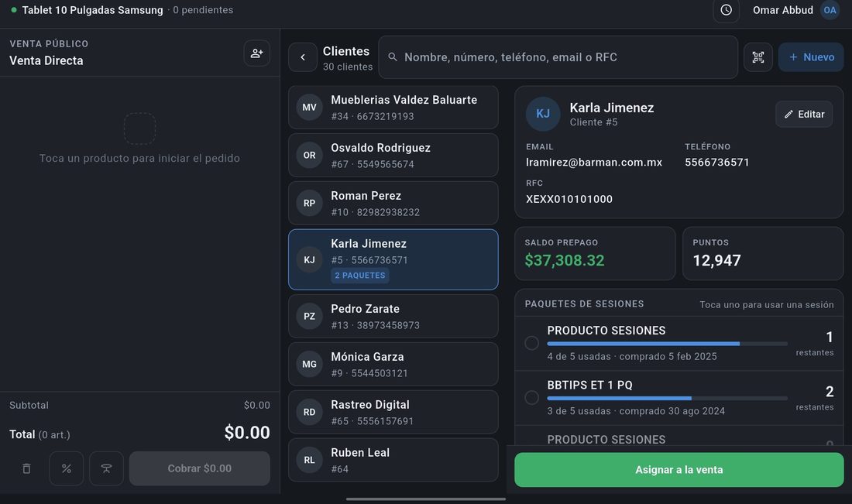The width and height of the screenshot is (852, 504).
Task: Click the large KJ avatar in customer details
Action: click(x=543, y=114)
